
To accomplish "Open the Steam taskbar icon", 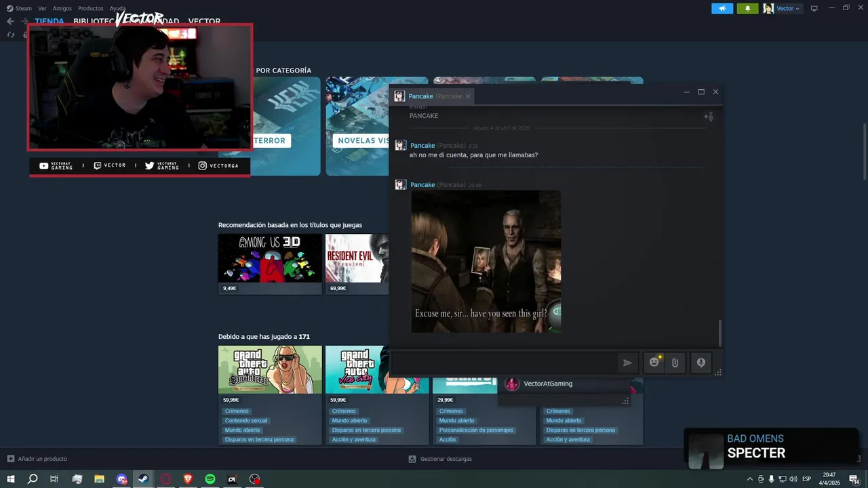I will [144, 479].
